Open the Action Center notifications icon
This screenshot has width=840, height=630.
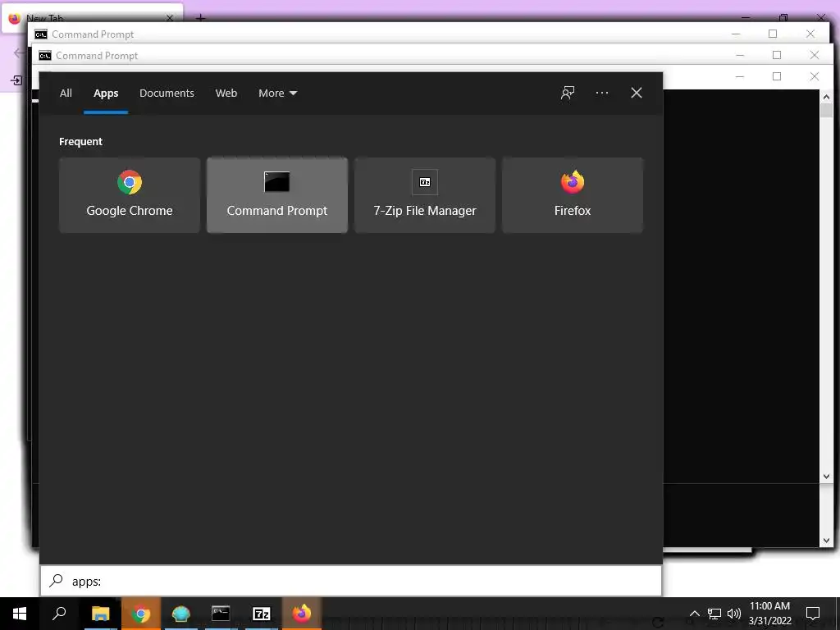(x=813, y=614)
